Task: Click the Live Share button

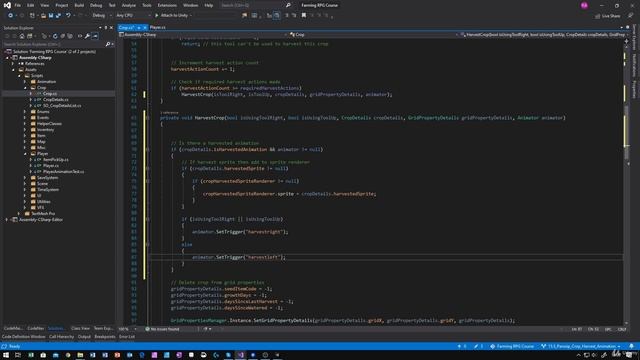Action: [x=608, y=16]
